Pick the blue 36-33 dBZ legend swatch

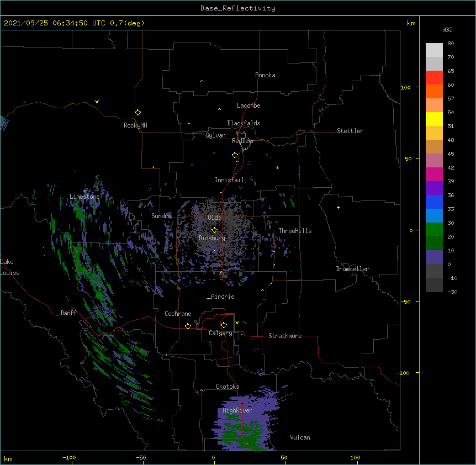tap(434, 202)
